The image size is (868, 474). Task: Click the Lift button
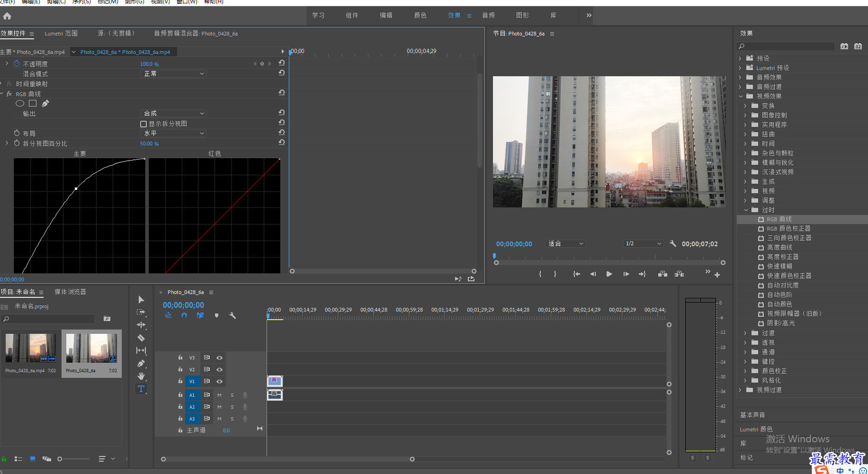click(662, 274)
